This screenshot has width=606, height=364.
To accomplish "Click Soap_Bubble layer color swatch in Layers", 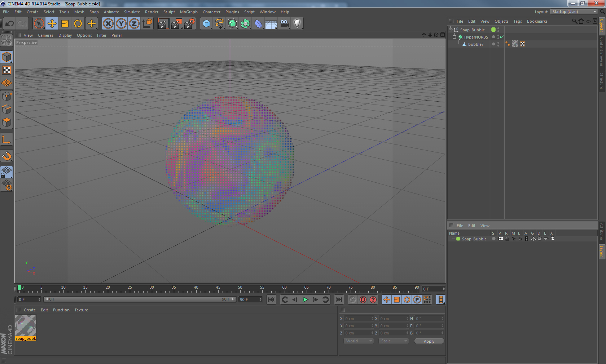I will tap(458, 239).
